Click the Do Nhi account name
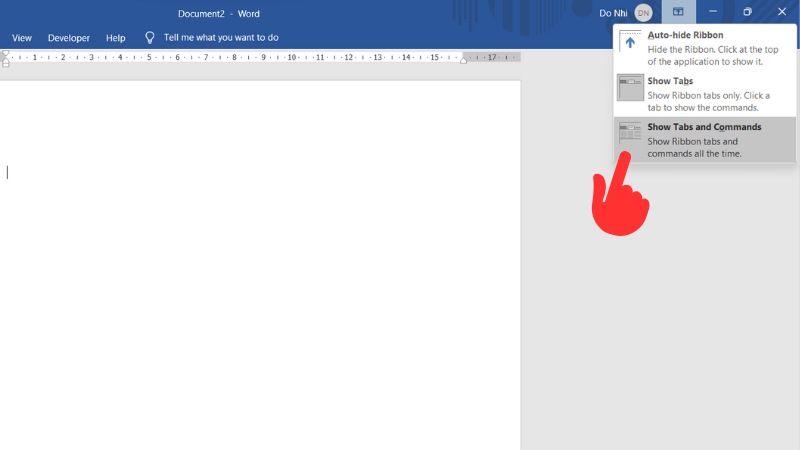Image resolution: width=800 pixels, height=450 pixels. coord(612,13)
